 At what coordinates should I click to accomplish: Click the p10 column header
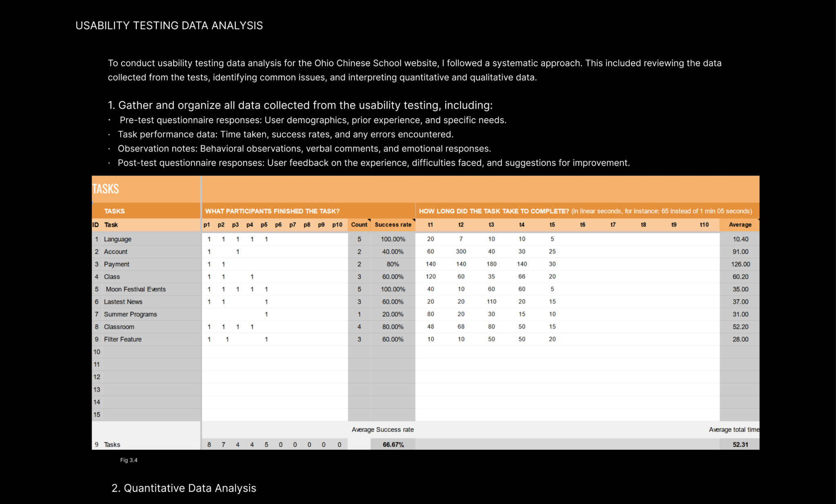pyautogui.click(x=337, y=225)
